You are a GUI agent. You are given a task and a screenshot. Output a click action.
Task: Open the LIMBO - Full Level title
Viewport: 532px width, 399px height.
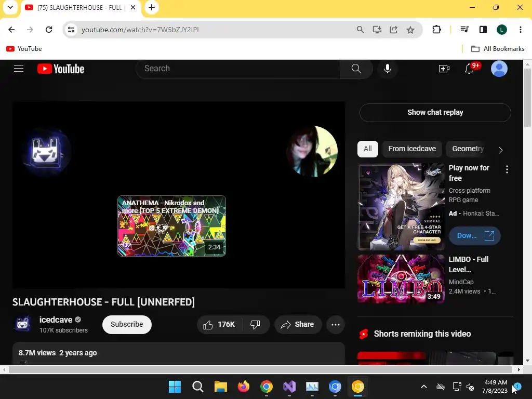click(x=469, y=264)
